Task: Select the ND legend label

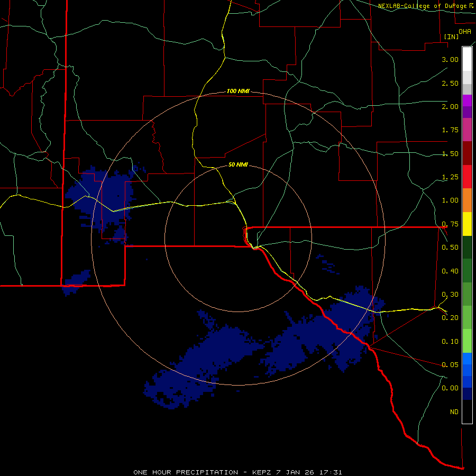Action: tap(454, 412)
